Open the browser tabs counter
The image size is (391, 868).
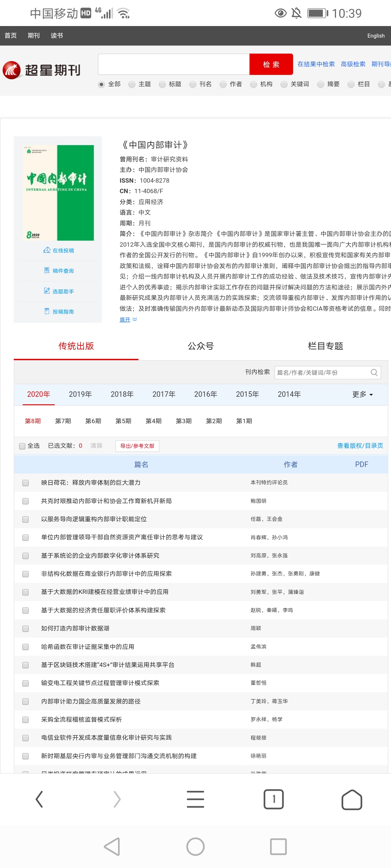click(274, 799)
